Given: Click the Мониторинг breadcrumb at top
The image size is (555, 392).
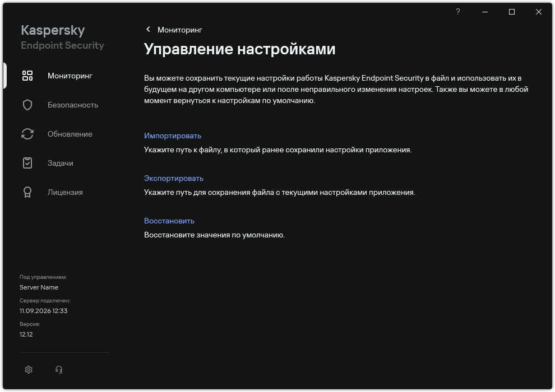Looking at the screenshot, I should (x=180, y=30).
